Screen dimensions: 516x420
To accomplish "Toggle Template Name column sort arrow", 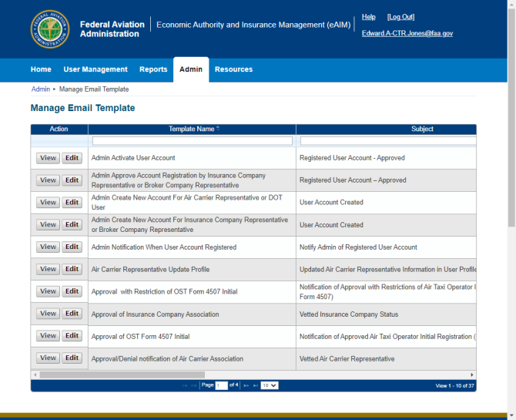I will tap(218, 129).
